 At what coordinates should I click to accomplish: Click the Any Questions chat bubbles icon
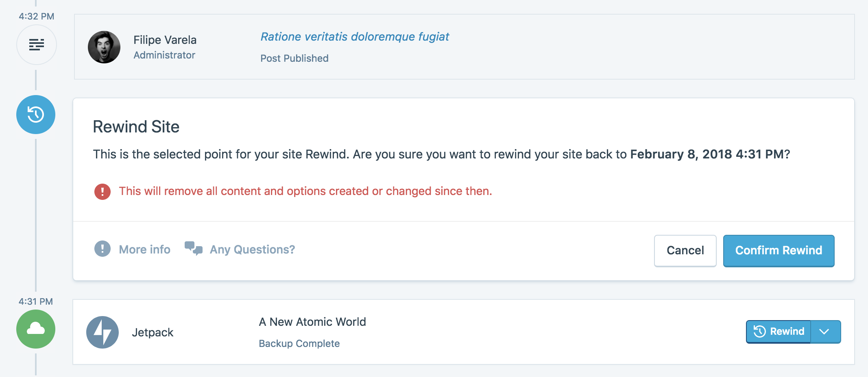tap(194, 248)
